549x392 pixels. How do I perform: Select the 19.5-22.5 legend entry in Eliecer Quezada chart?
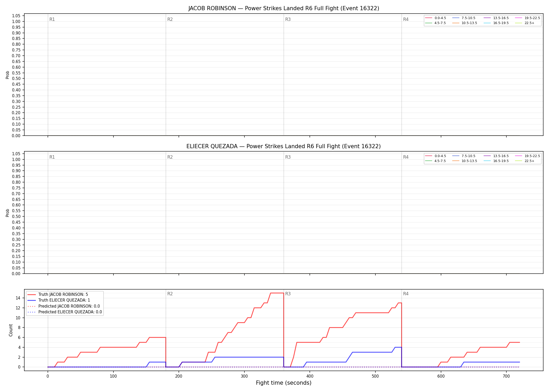[x=528, y=156]
